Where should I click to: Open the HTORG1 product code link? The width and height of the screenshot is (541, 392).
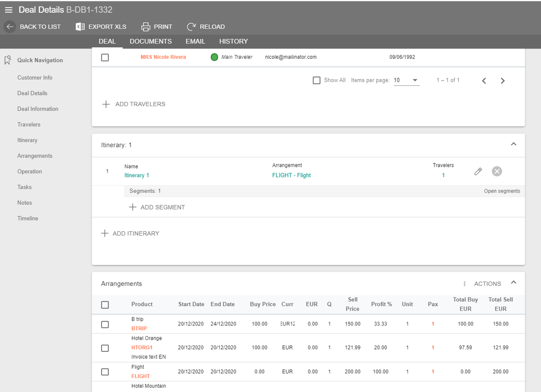point(142,347)
